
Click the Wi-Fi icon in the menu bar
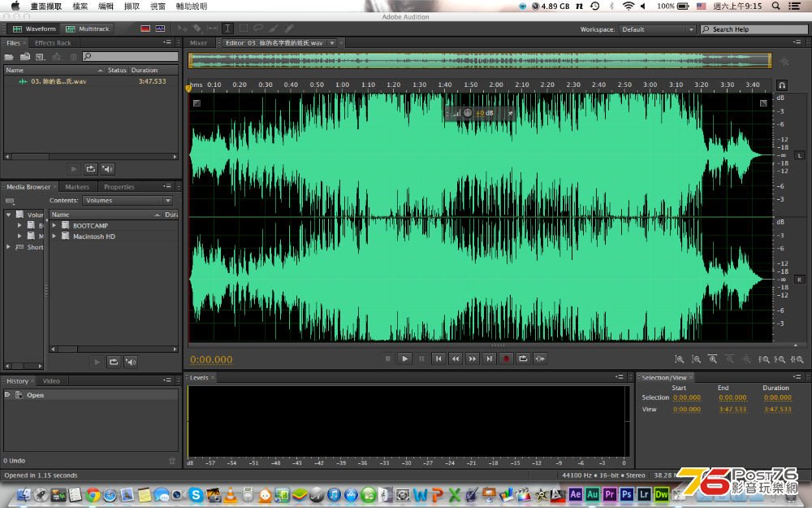click(628, 6)
